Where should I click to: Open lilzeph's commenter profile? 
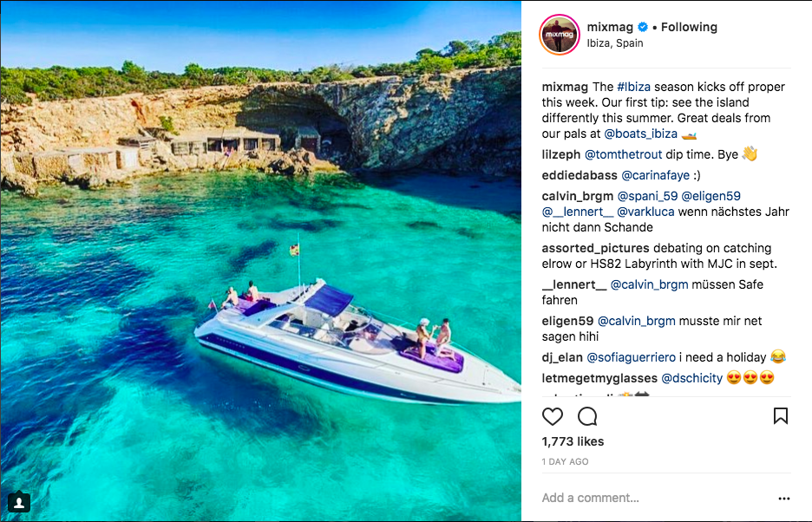pyautogui.click(x=560, y=154)
